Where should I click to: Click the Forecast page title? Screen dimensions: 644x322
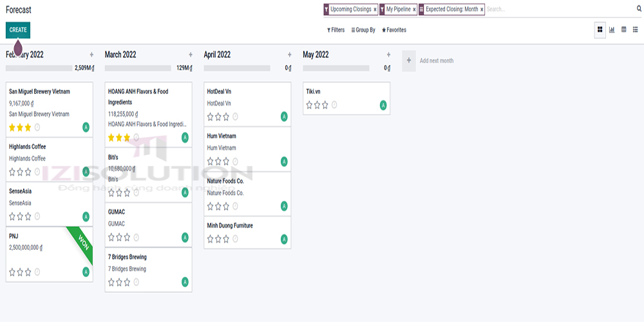pos(19,10)
